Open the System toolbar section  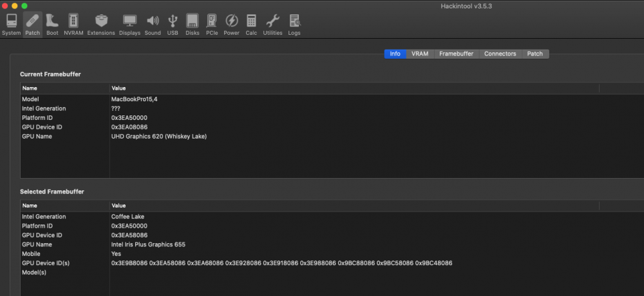(x=11, y=25)
